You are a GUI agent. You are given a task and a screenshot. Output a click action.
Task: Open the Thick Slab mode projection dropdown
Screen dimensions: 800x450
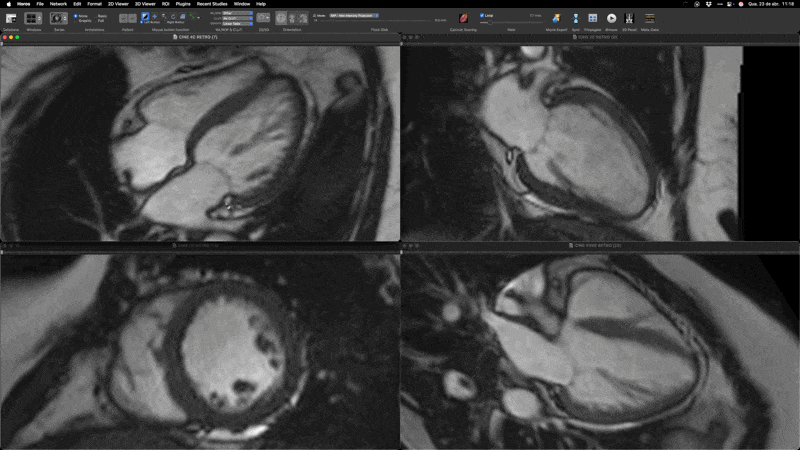point(354,16)
